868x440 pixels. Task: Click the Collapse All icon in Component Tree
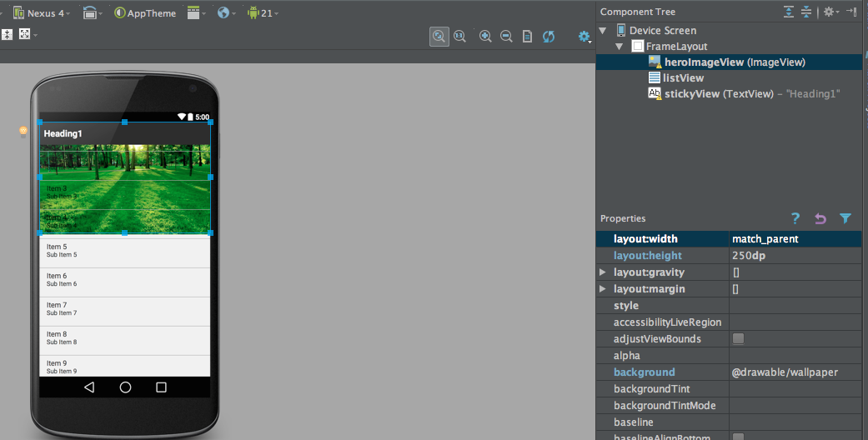[806, 12]
